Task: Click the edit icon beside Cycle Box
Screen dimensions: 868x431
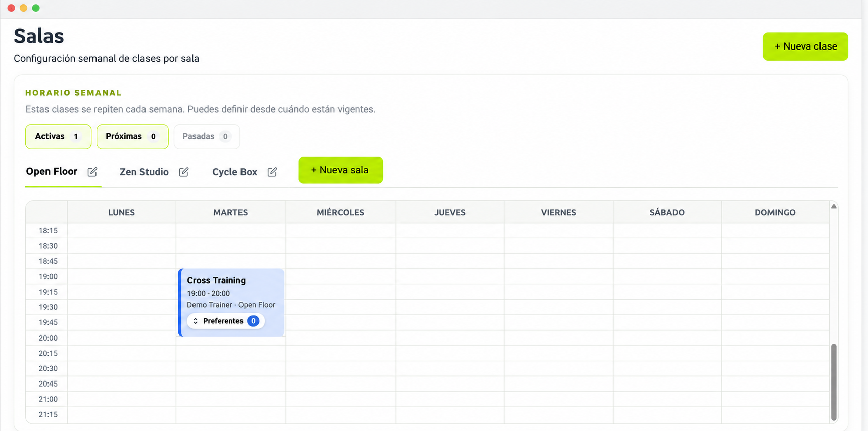Action: [x=272, y=172]
